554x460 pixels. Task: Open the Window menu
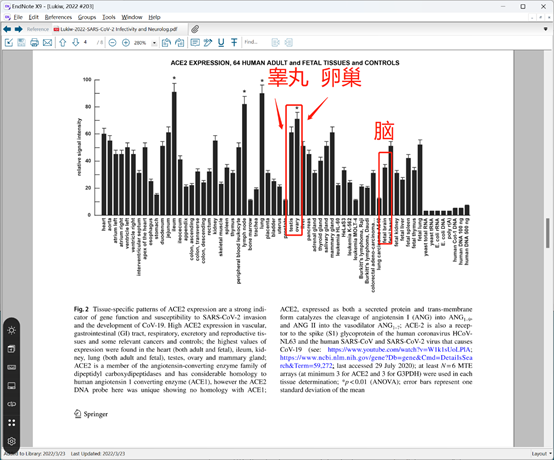(132, 17)
